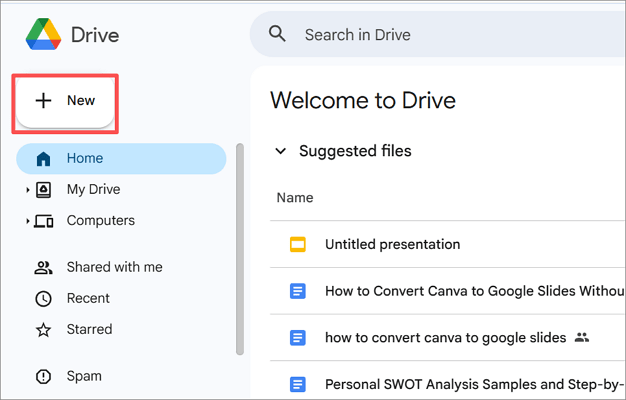Click the Drive product name text
626x400 pixels.
click(x=95, y=35)
